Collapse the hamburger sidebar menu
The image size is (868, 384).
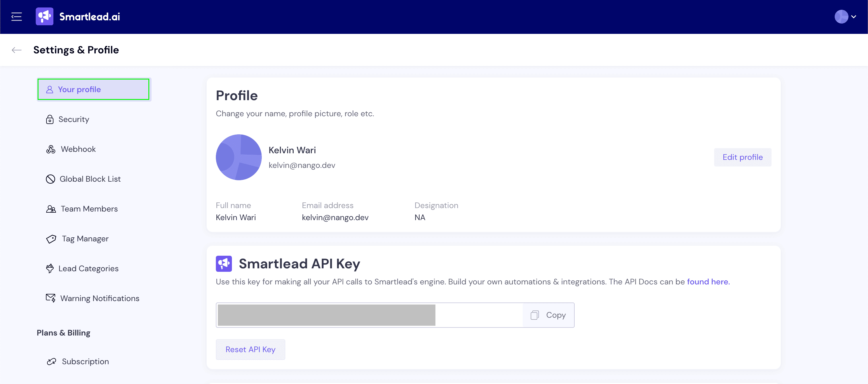click(x=16, y=17)
